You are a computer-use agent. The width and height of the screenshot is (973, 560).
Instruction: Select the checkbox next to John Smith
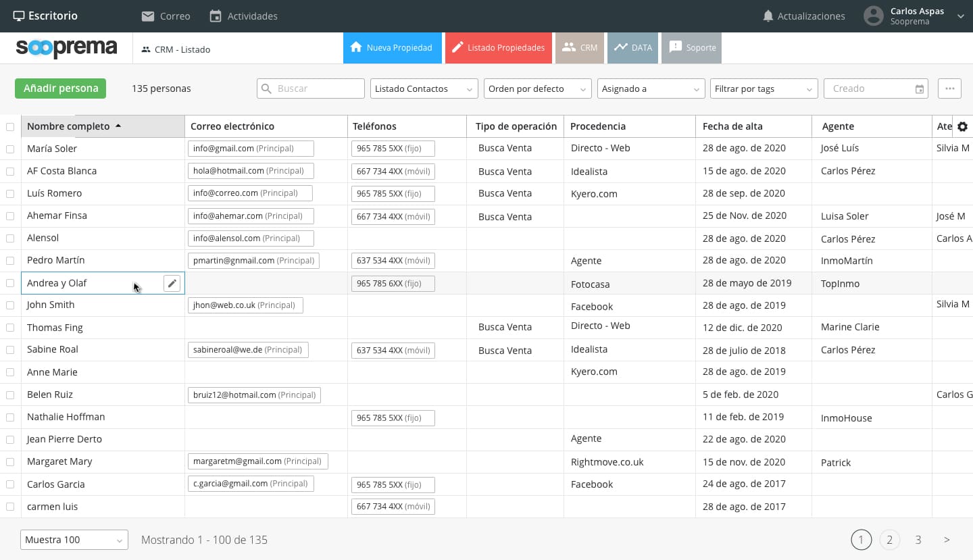coord(10,305)
